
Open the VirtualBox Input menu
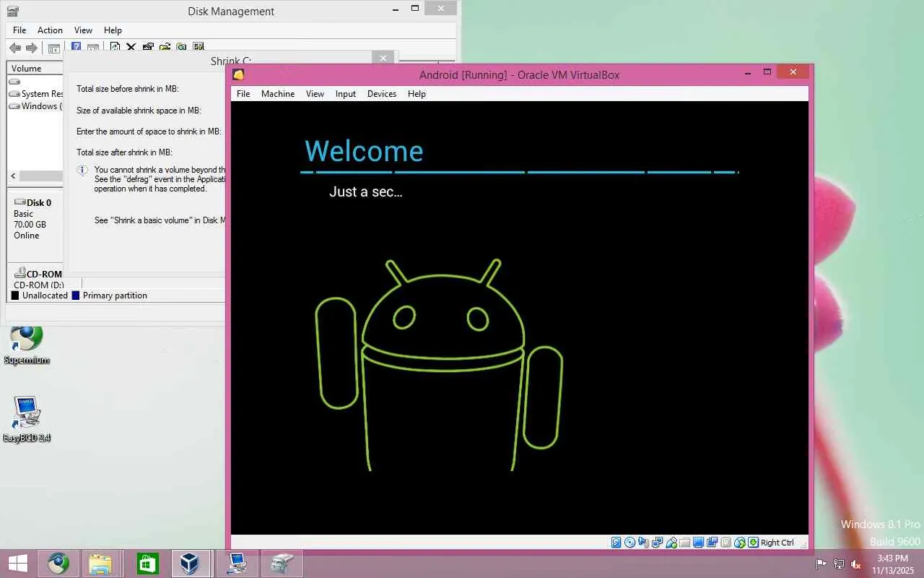(x=346, y=94)
